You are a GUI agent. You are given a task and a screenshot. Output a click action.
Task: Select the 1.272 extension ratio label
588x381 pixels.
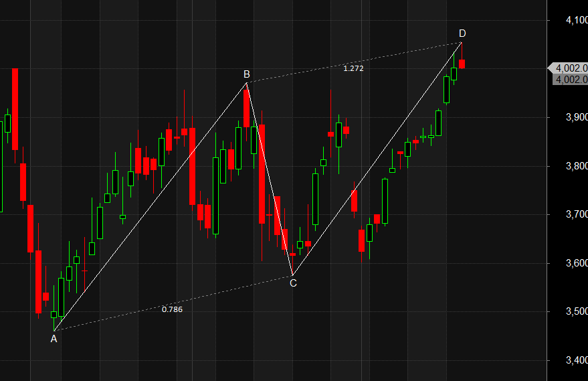(x=353, y=68)
